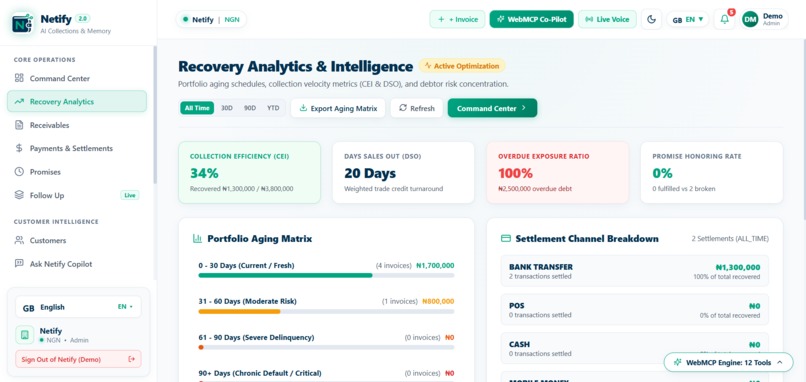This screenshot has width=806, height=382.
Task: Open the Receivables page
Action: [77, 125]
